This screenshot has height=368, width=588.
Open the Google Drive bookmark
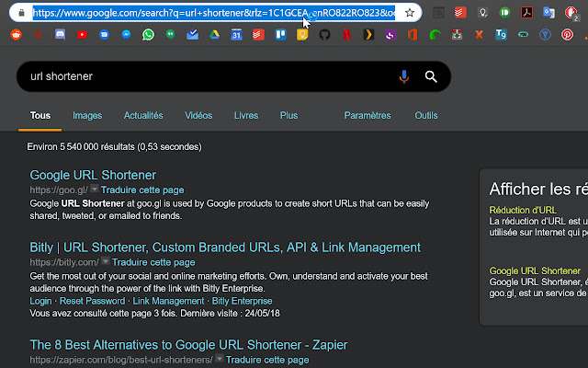[214, 35]
